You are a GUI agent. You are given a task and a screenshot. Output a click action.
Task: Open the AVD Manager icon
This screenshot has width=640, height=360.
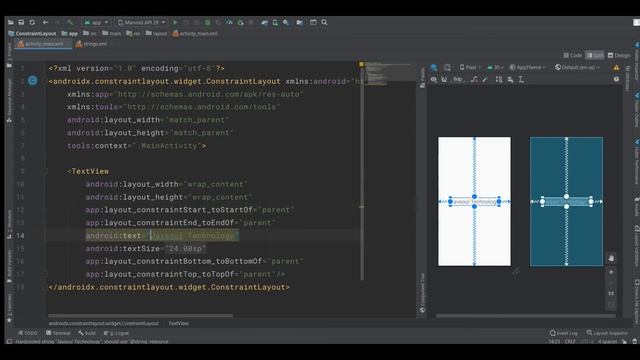[275, 22]
